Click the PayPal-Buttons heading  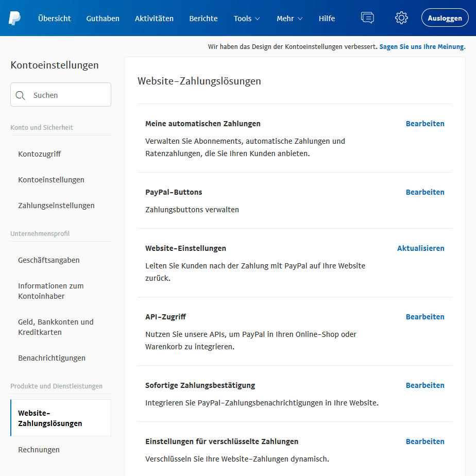tap(174, 192)
